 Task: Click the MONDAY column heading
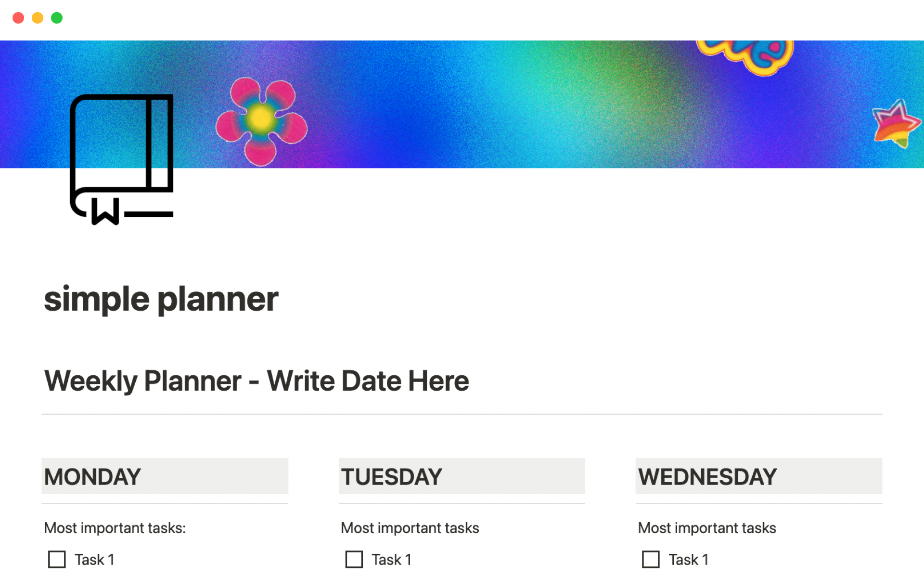coord(92,477)
